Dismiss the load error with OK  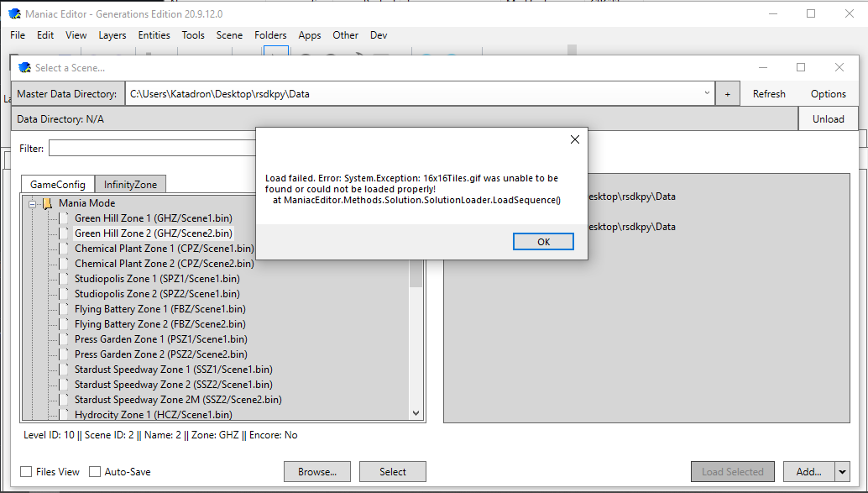tap(543, 241)
